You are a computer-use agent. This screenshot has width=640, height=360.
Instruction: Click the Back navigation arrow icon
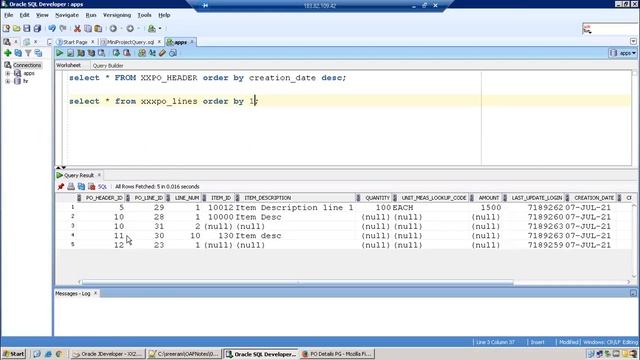point(113,29)
